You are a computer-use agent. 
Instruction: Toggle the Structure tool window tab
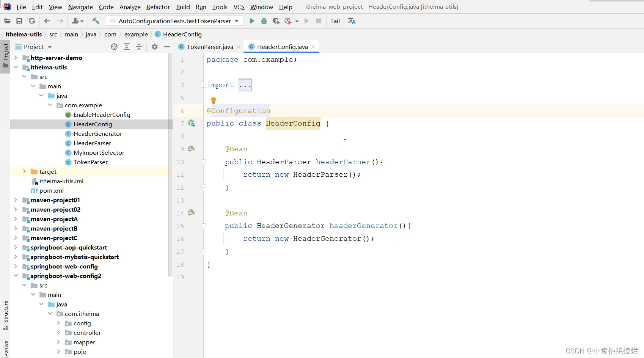point(5,315)
